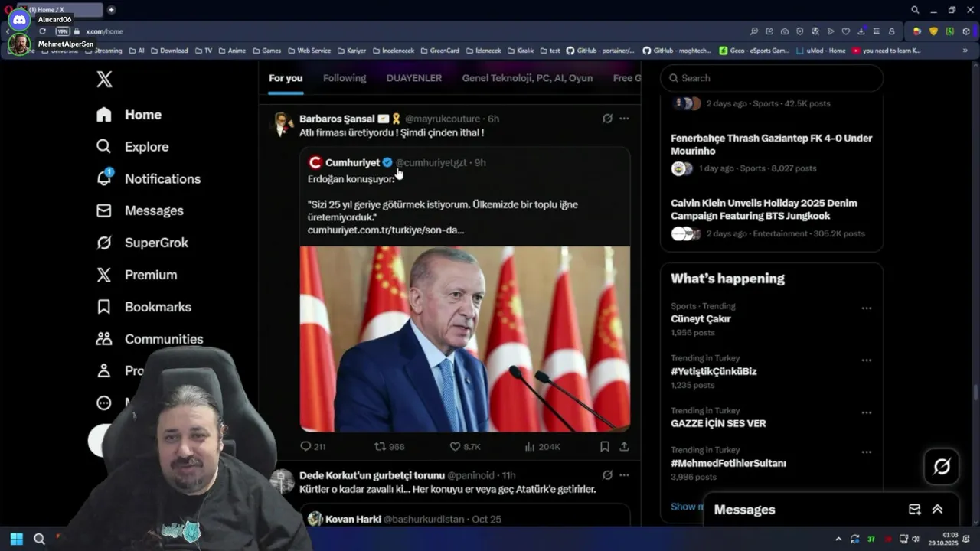Open SuperGrok from the sidebar
The image size is (980, 551).
point(142,243)
